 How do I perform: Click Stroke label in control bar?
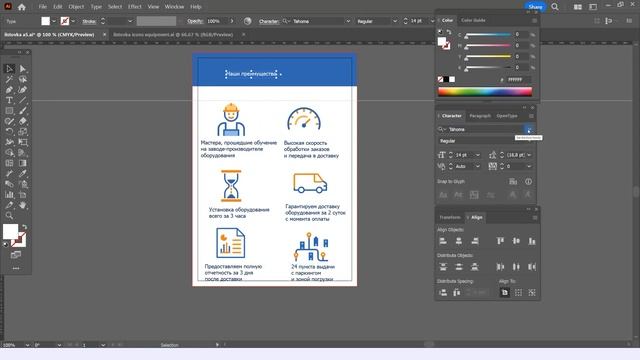[x=89, y=21]
